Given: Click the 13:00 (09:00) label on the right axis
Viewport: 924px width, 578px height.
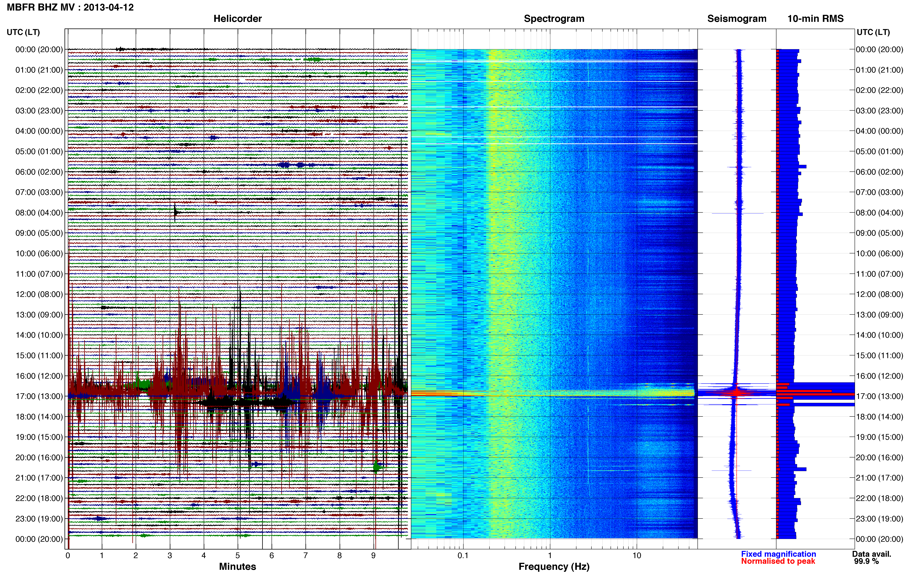Looking at the screenshot, I should pos(879,315).
